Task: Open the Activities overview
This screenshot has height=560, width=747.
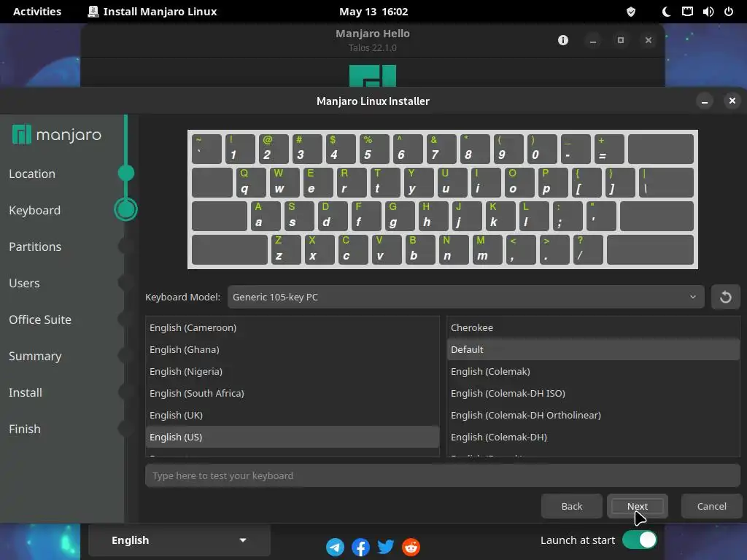Action: (x=37, y=12)
